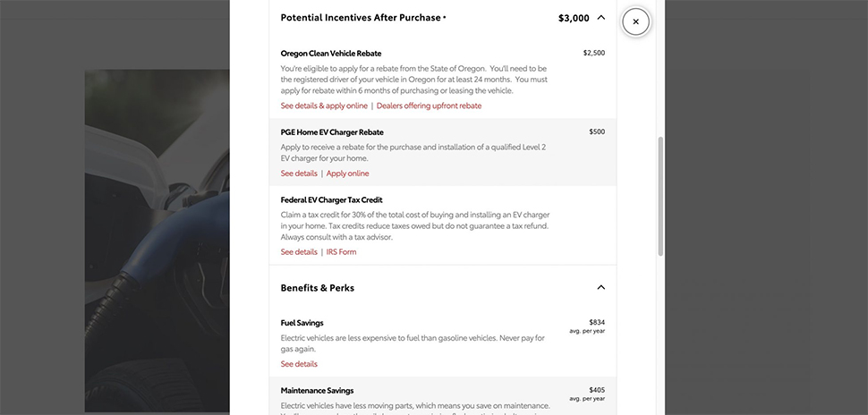Screen dimensions: 868x415
Task: Click the $3,000 total incentives amount
Action: point(574,18)
